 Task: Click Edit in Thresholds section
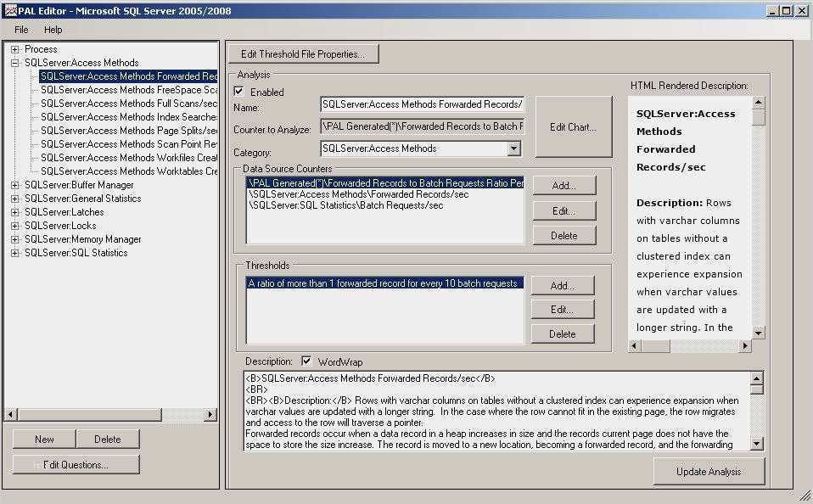click(563, 310)
